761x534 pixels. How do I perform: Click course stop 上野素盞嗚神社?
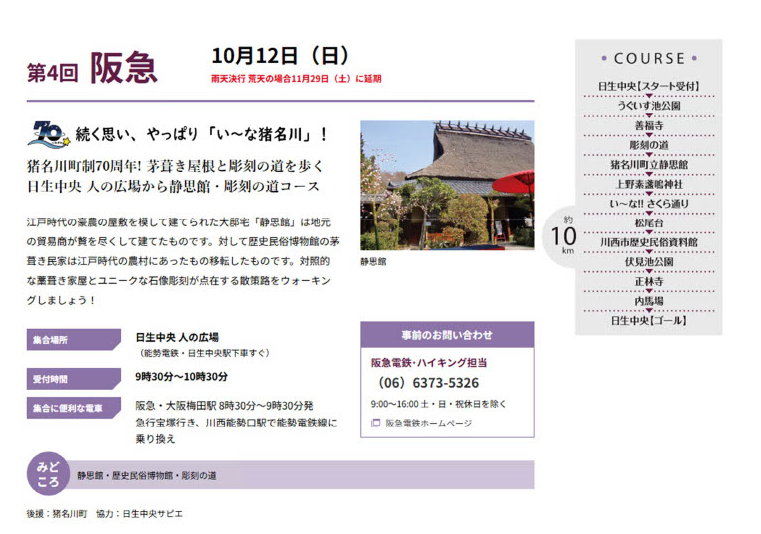point(649,184)
